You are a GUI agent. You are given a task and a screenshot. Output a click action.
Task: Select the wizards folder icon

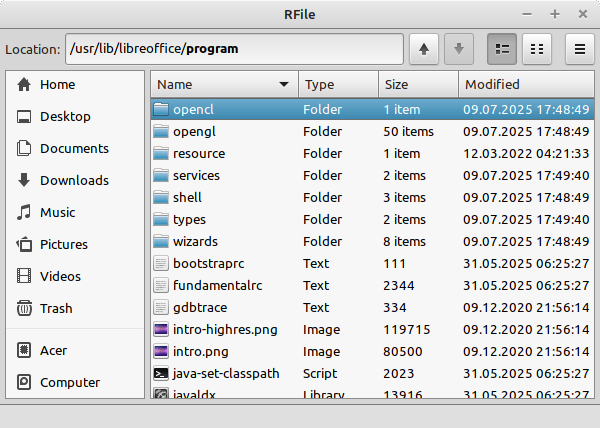point(161,241)
